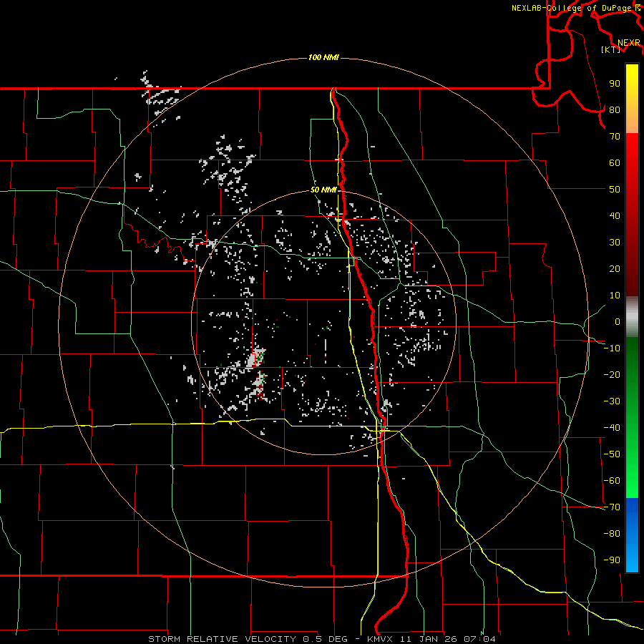This screenshot has width=644, height=644.
Task: Click the KT units label above color scale
Action: 611,49
